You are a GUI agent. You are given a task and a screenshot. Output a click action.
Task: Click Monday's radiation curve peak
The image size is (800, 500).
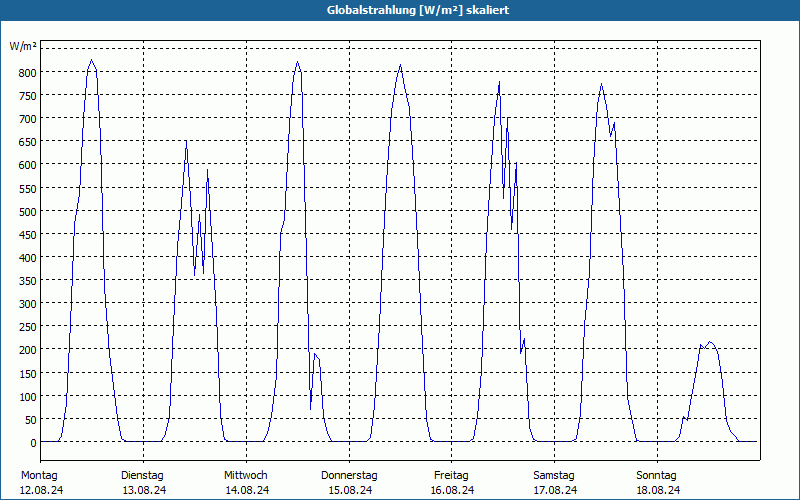click(91, 60)
